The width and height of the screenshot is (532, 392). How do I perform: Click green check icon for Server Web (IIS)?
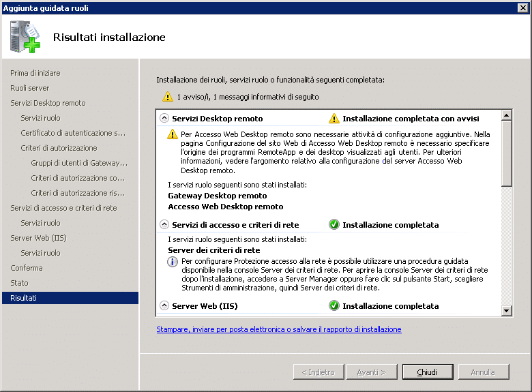click(334, 305)
